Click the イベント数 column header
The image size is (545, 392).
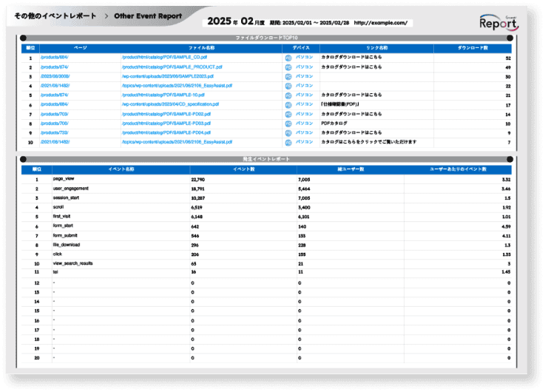tap(244, 169)
